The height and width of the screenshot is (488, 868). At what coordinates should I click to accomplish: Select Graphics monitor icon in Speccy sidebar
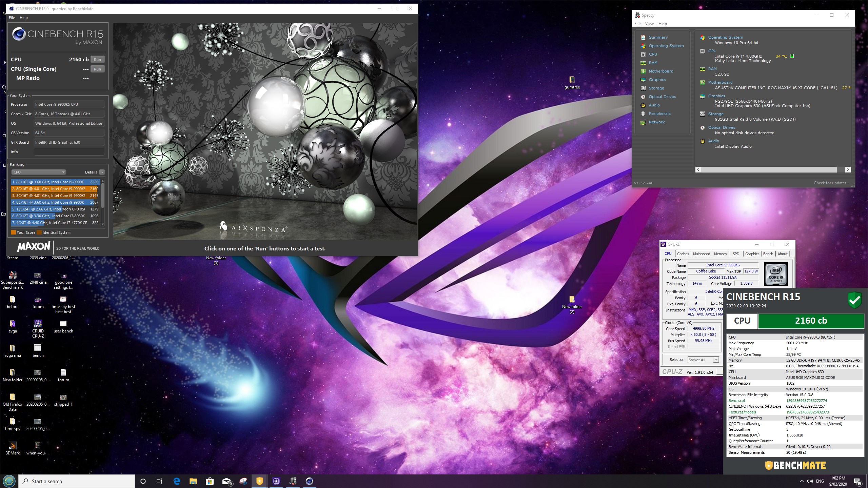pos(643,80)
